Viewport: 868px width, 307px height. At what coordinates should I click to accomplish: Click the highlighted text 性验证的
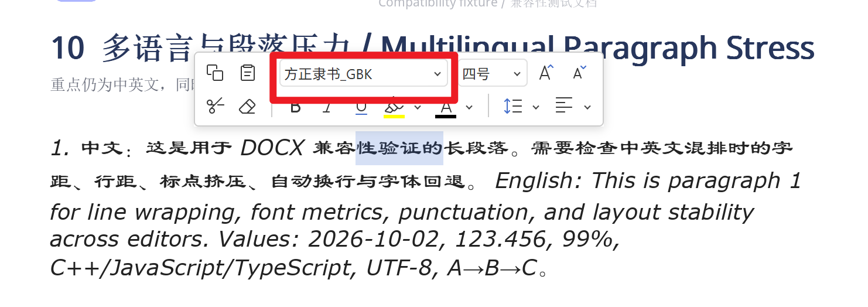click(400, 148)
